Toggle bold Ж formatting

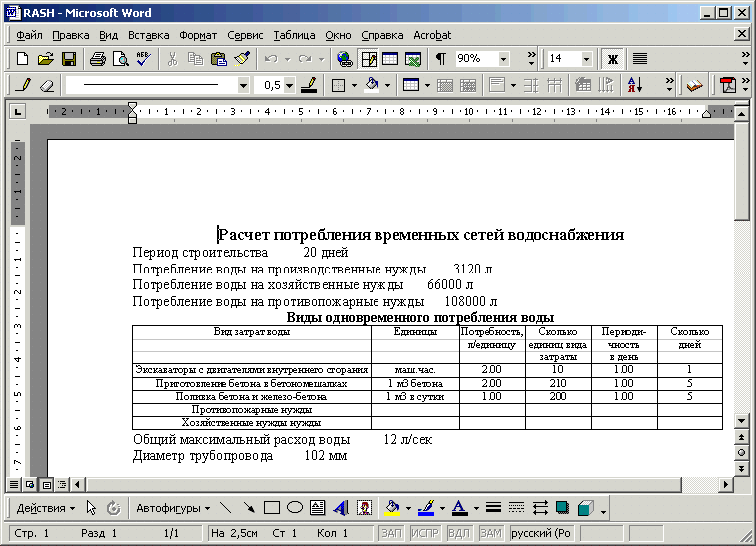pyautogui.click(x=613, y=59)
